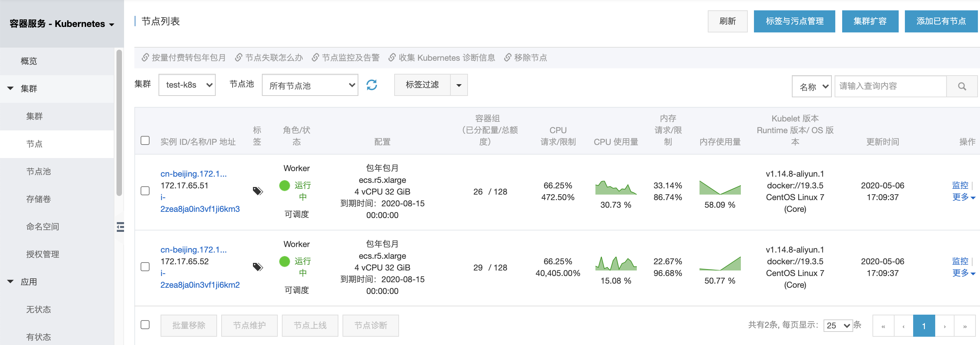Open 节点池 in the sidebar
The width and height of the screenshot is (980, 345).
[39, 171]
